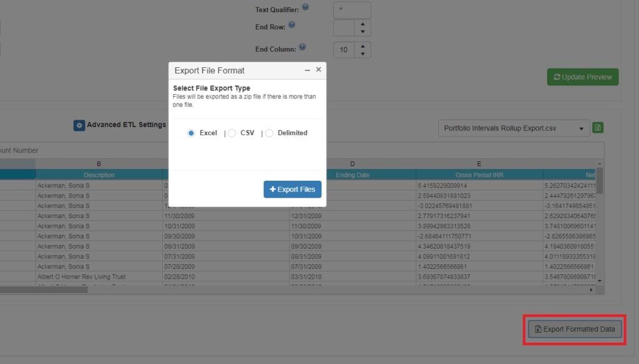Click the Advanced ETL Settings gear icon
The image size is (639, 364).
coord(79,125)
